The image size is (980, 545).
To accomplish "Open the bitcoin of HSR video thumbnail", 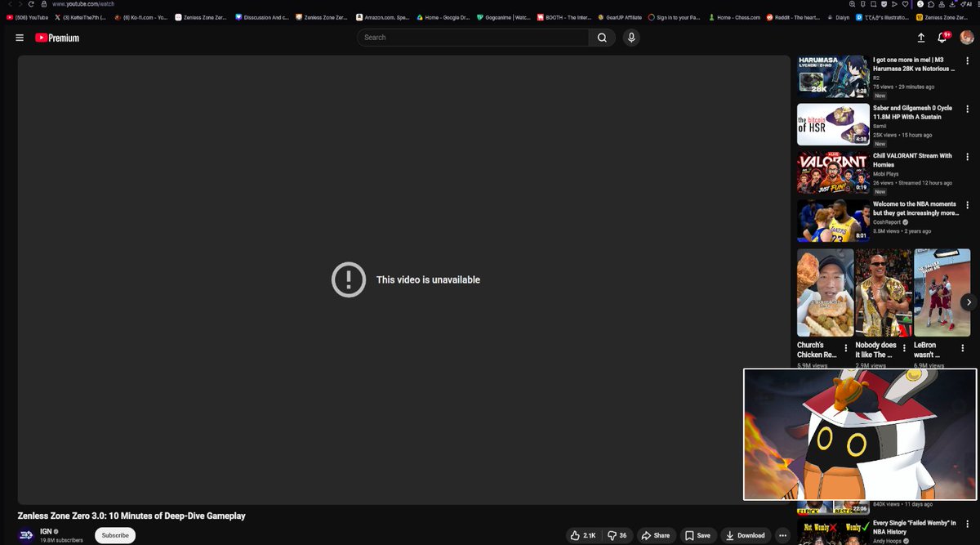I will pyautogui.click(x=833, y=123).
